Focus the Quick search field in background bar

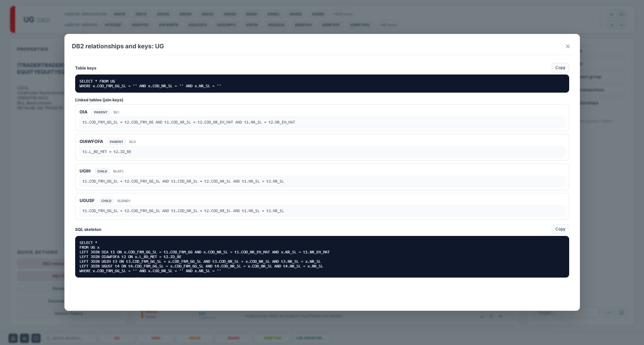click(69, 338)
